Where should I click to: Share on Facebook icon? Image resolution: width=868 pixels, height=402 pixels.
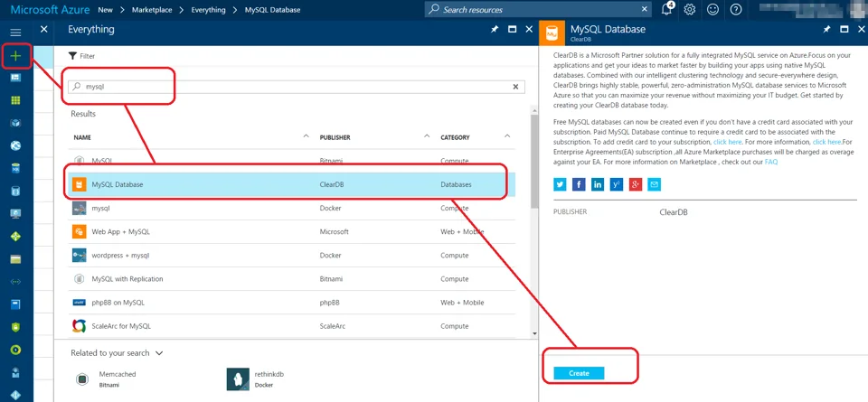579,184
